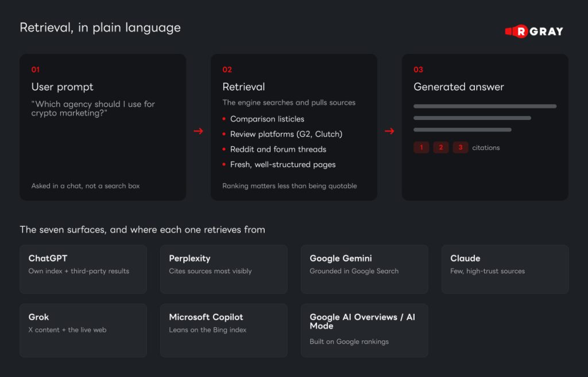Click "Leans on the Bing index" text

[208, 330]
